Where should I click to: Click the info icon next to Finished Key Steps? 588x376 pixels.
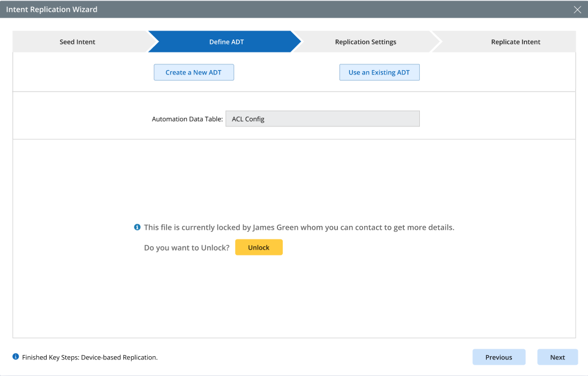16,357
